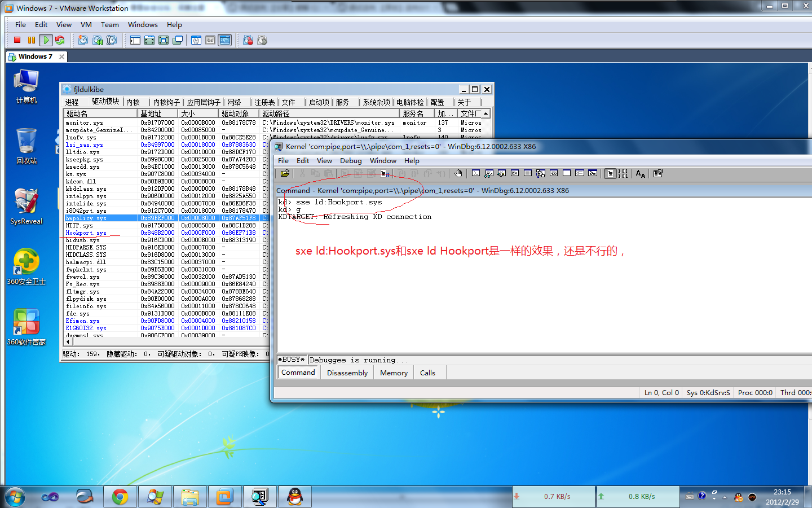This screenshot has height=508, width=812.
Task: Open the WinDbg Edit menu
Action: [303, 161]
